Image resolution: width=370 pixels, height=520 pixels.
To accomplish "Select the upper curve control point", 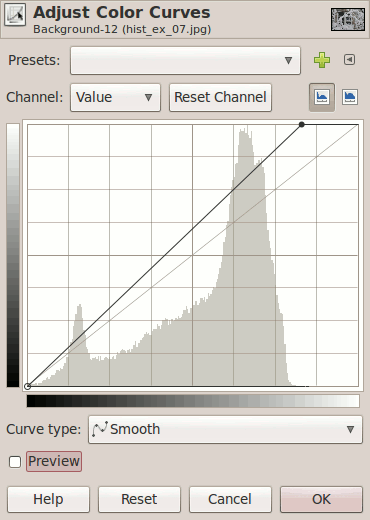I will pos(302,125).
